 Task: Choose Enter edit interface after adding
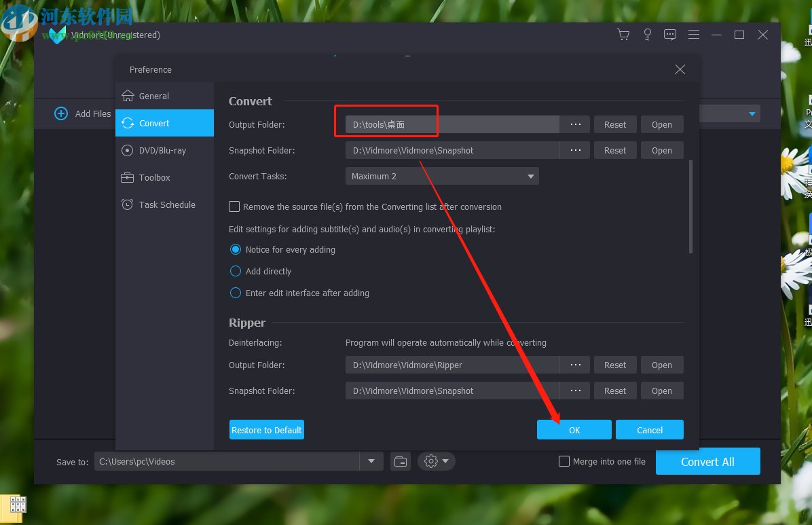coord(236,293)
